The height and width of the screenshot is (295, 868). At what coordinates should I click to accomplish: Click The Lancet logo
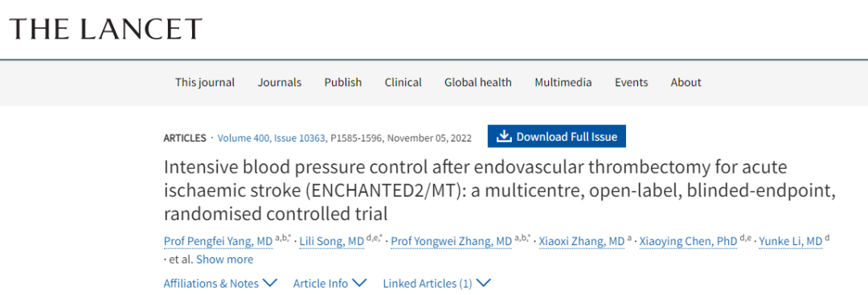106,29
